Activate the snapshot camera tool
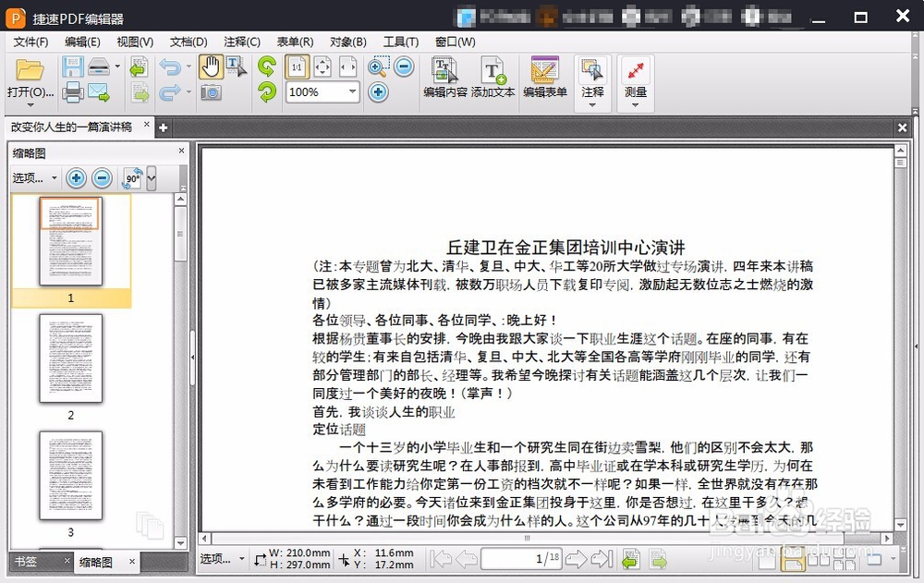The image size is (924, 583). coord(211,92)
